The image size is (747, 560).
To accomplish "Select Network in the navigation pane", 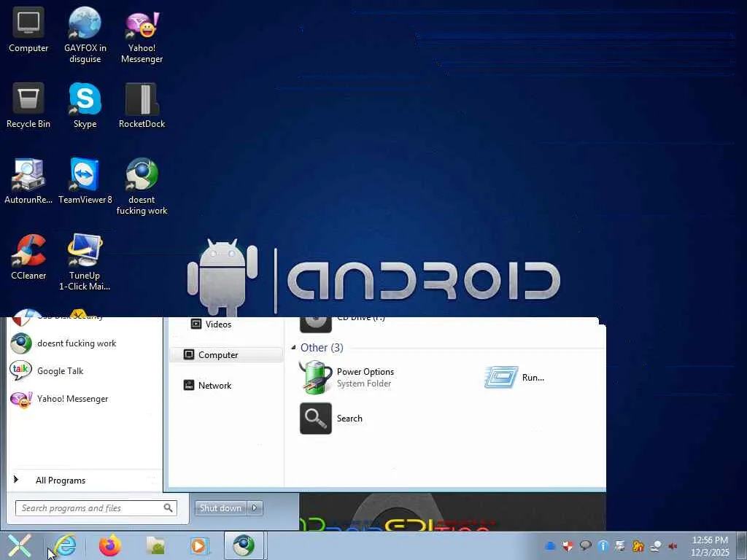I will [x=208, y=385].
